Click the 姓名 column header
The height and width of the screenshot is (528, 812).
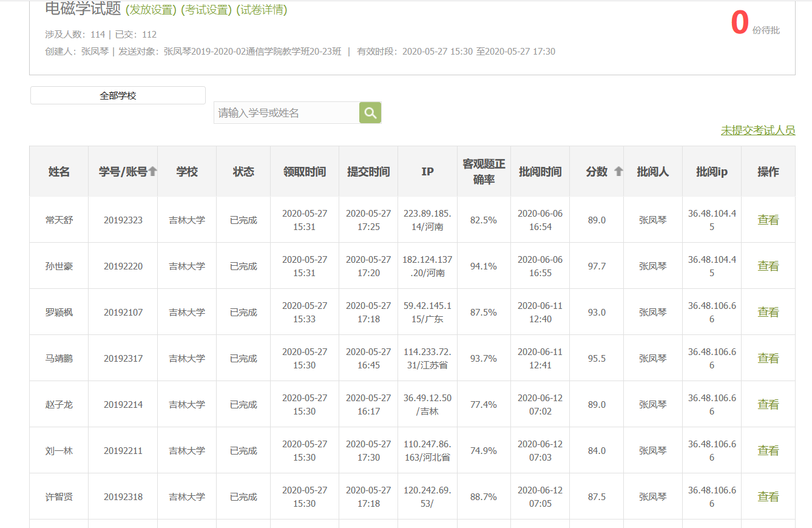tap(59, 172)
